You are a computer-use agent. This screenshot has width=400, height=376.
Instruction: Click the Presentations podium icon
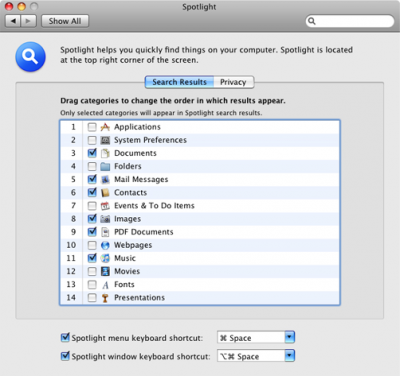[x=105, y=298]
